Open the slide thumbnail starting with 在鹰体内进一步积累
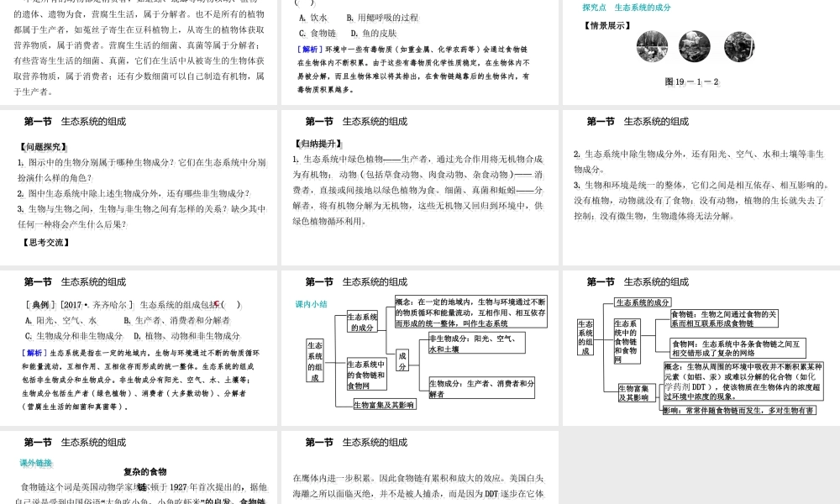Screen dimensions: 840x504 (x=419, y=468)
